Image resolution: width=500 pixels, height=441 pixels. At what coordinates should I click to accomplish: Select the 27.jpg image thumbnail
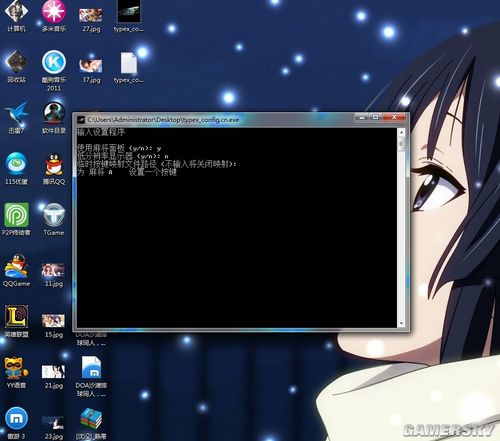pyautogui.click(x=91, y=15)
